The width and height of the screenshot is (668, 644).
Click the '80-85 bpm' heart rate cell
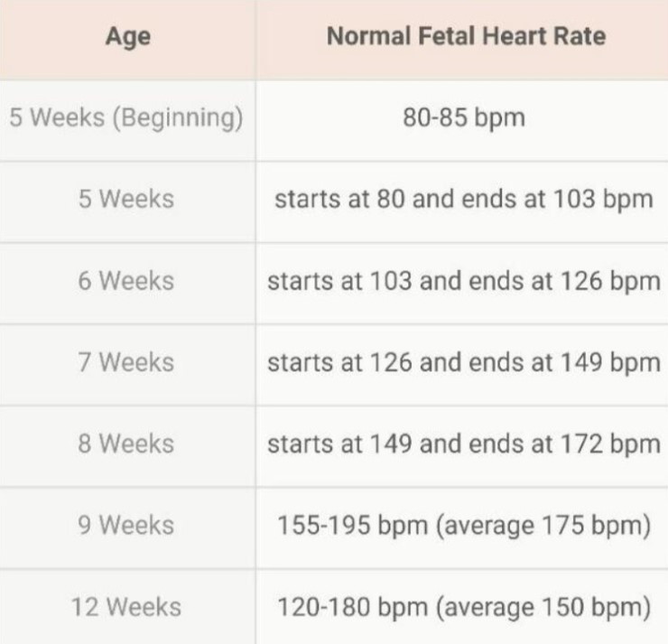tap(464, 118)
